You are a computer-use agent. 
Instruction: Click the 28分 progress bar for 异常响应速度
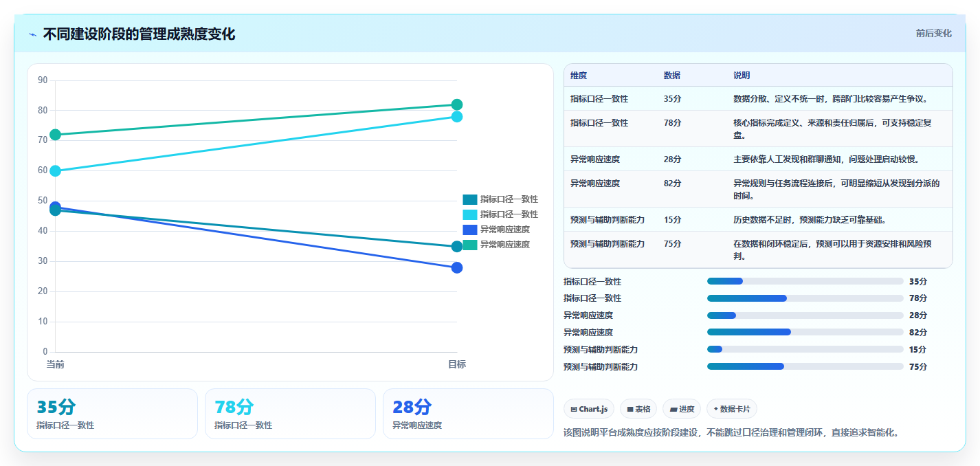pyautogui.click(x=805, y=315)
